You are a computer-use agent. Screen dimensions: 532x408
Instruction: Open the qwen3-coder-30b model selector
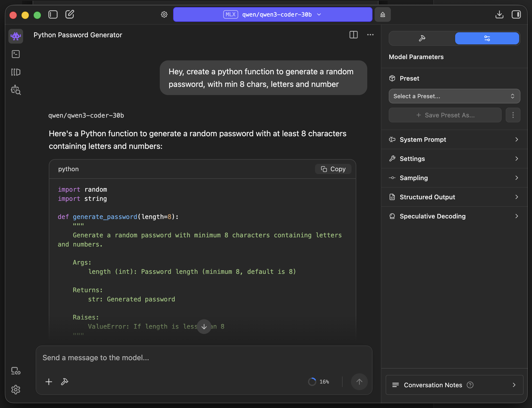(273, 14)
